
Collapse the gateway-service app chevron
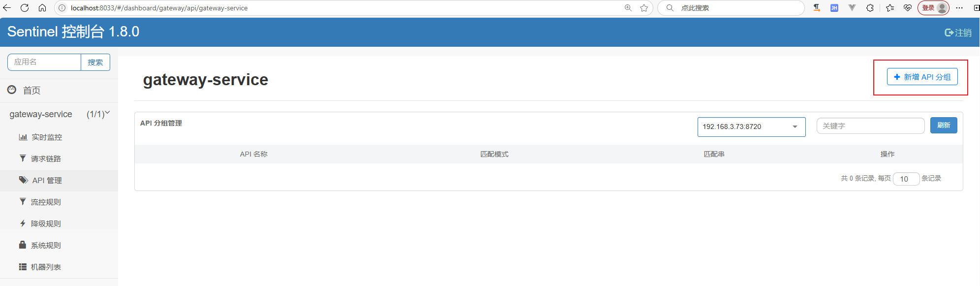click(108, 113)
